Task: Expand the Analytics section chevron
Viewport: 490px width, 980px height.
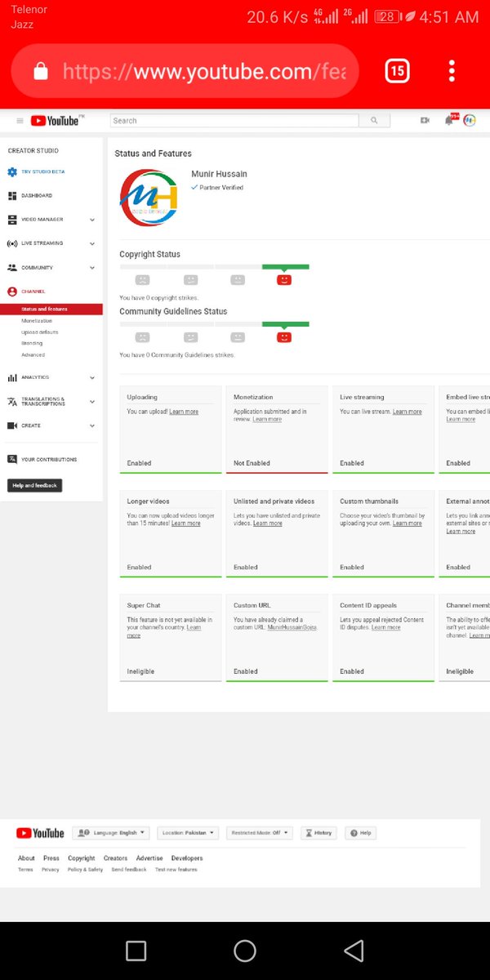Action: (x=92, y=377)
